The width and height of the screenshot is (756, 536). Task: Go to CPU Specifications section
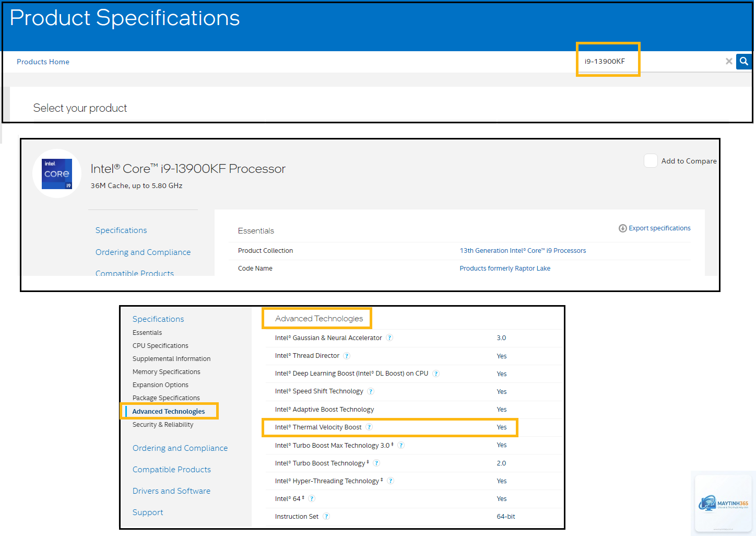(x=160, y=346)
